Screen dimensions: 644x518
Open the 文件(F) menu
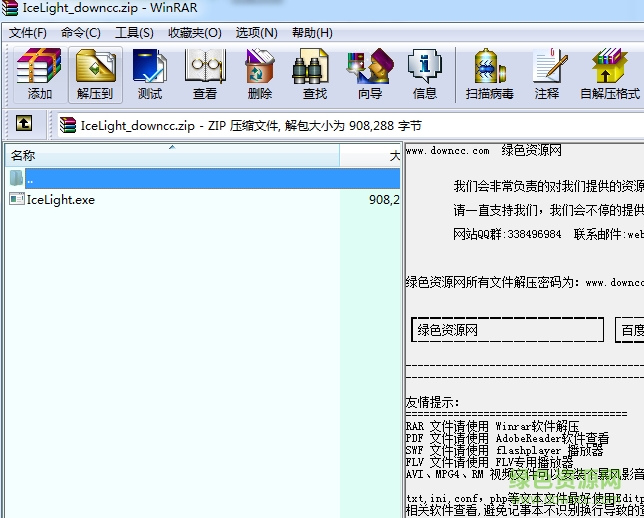[28, 32]
